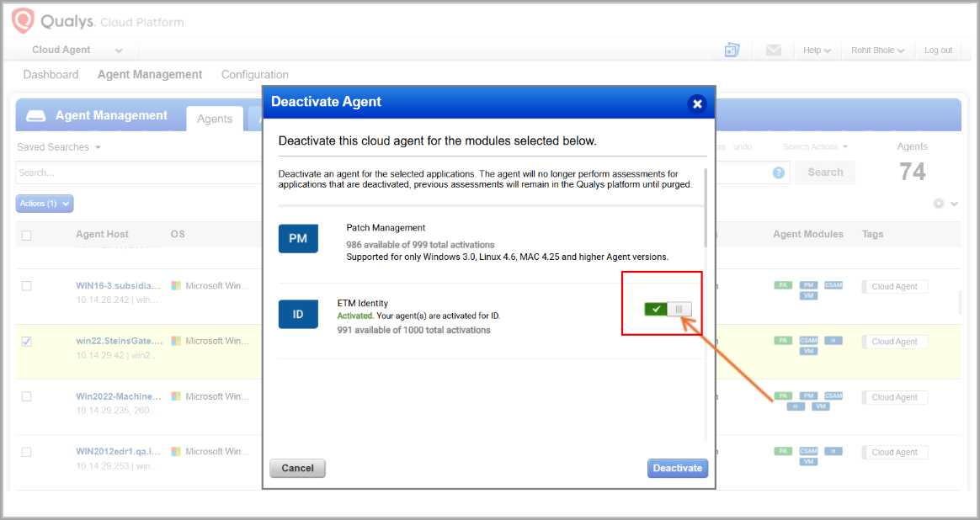Expand Saved Searches dropdown
This screenshot has width=980, height=520.
coord(59,147)
